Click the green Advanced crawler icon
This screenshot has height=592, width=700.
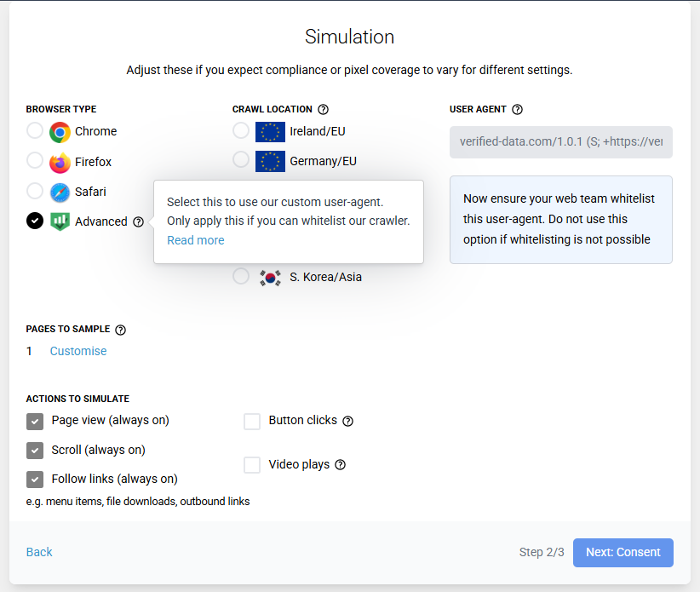click(x=60, y=221)
